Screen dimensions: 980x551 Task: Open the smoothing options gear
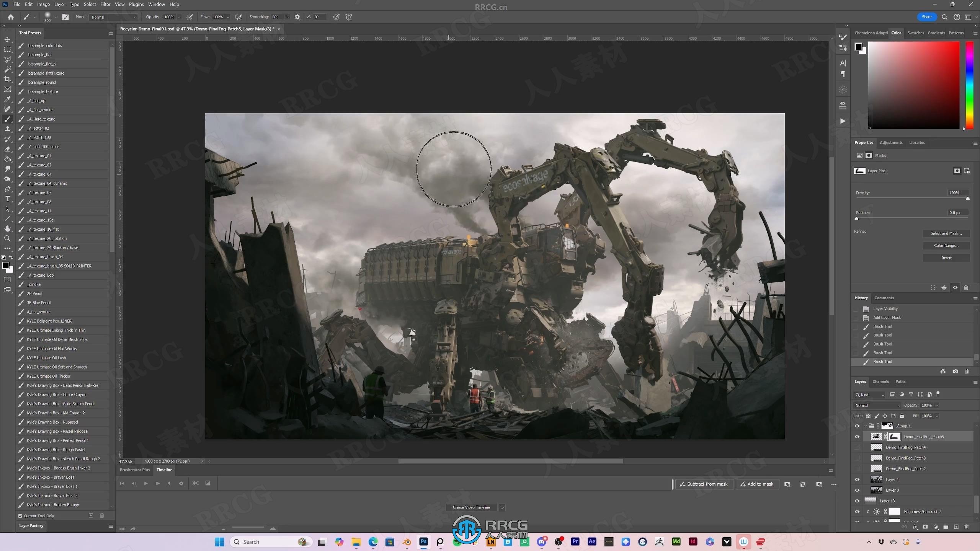tap(297, 17)
